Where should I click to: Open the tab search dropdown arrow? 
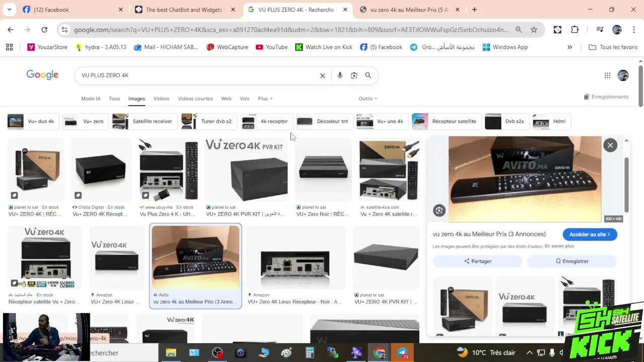(10, 10)
